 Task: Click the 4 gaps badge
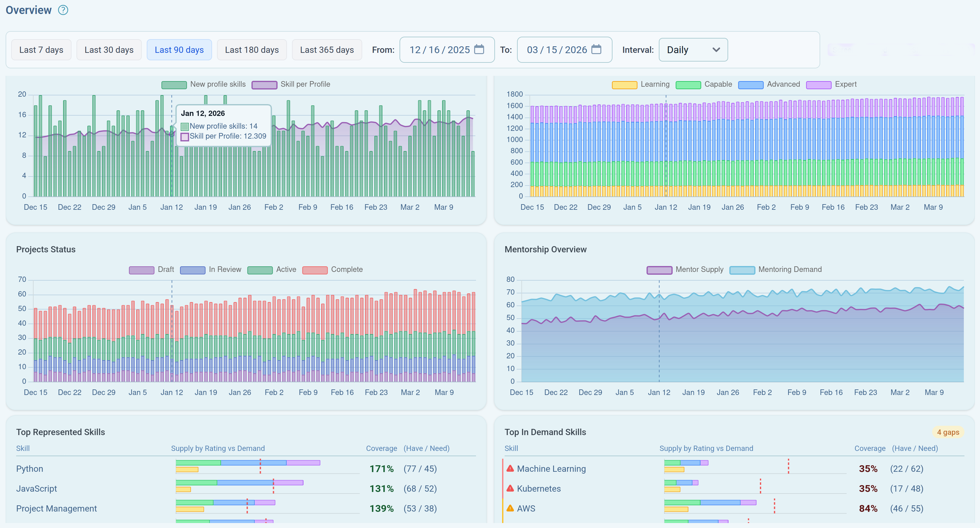click(x=948, y=432)
